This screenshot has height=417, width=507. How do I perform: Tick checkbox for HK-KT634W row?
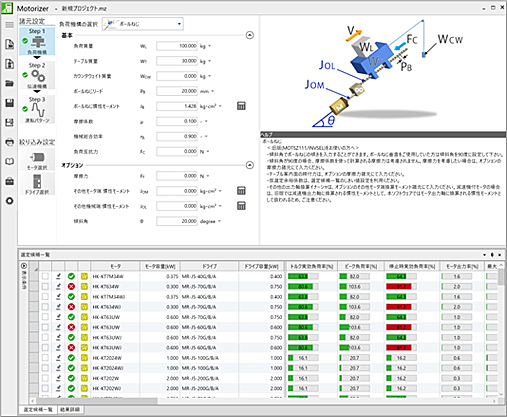coord(45,286)
